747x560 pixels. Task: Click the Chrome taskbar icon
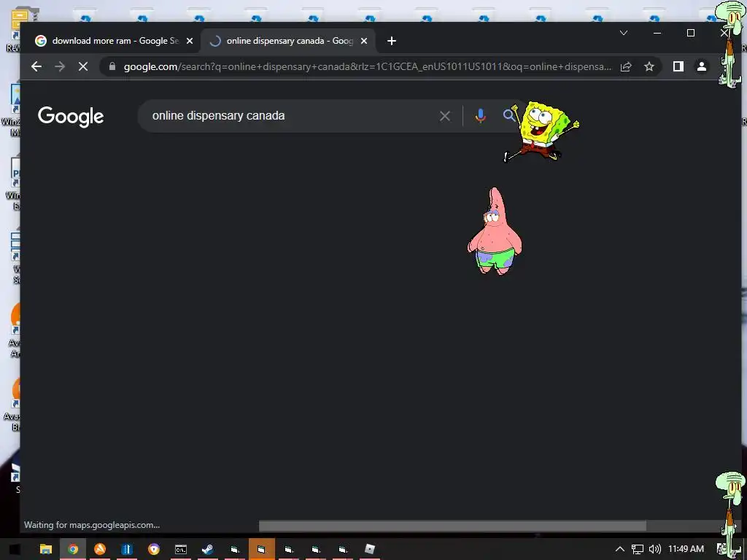[73, 549]
